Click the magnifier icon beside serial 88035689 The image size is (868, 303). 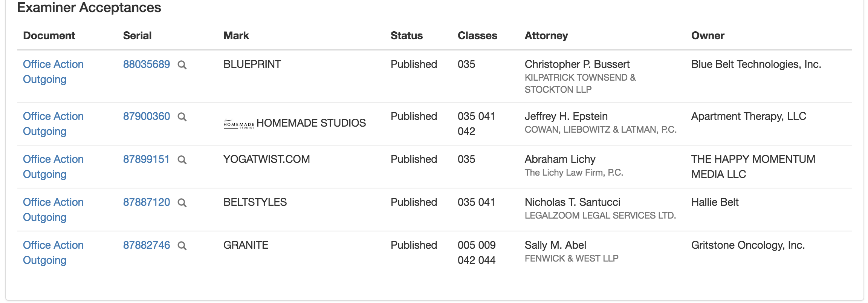pos(182,65)
